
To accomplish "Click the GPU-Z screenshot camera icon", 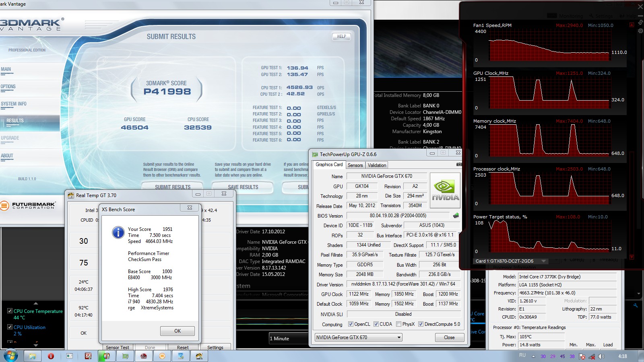I will coord(459,165).
